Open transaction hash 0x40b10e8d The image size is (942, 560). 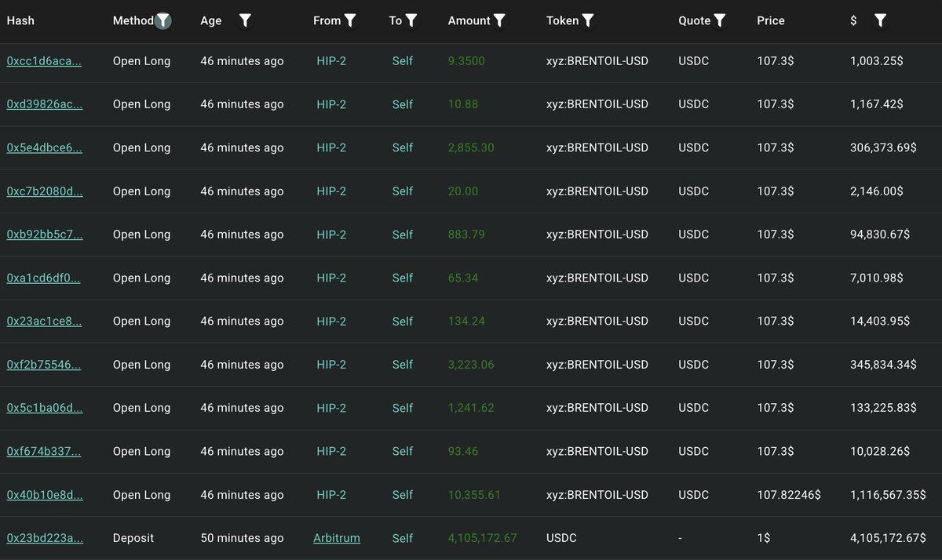[x=44, y=495]
